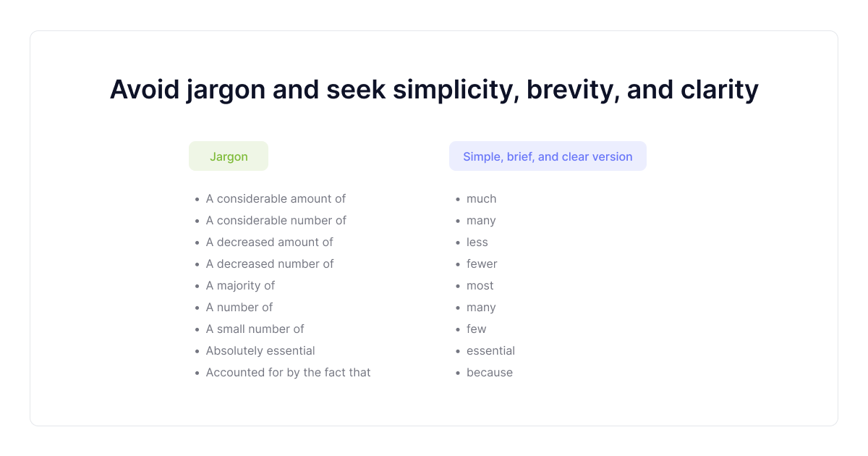Click the 'Absolutely essential' phrase
868x456 pixels.
[260, 350]
